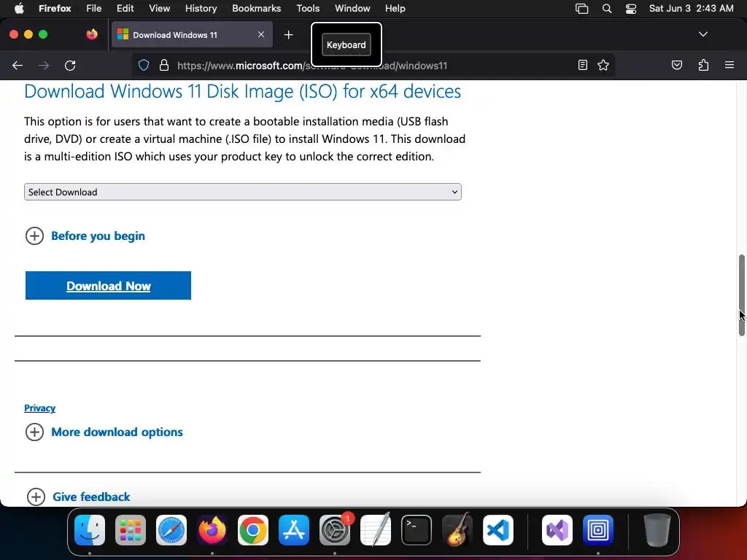Open the Tools menu

point(308,9)
